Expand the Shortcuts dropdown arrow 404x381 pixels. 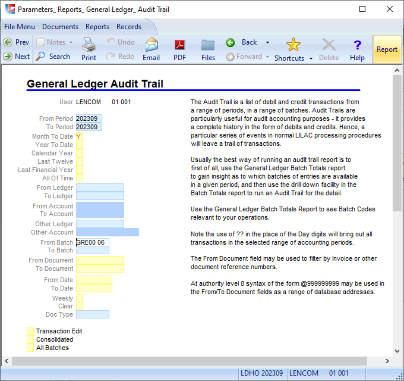tap(311, 58)
